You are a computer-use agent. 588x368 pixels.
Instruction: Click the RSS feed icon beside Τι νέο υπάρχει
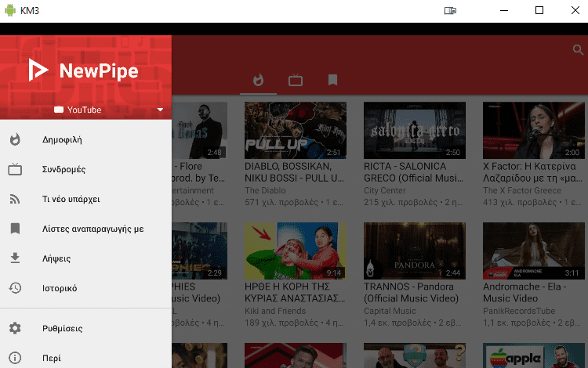click(x=15, y=199)
